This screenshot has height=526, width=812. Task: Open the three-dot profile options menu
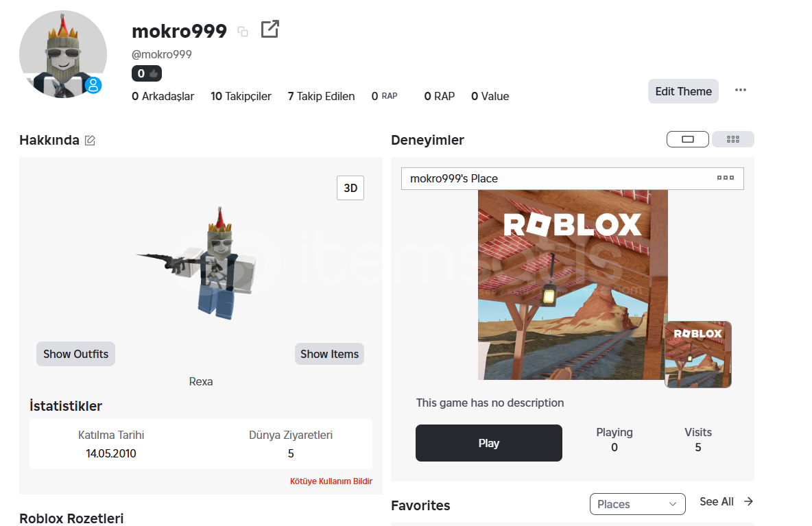tap(741, 90)
